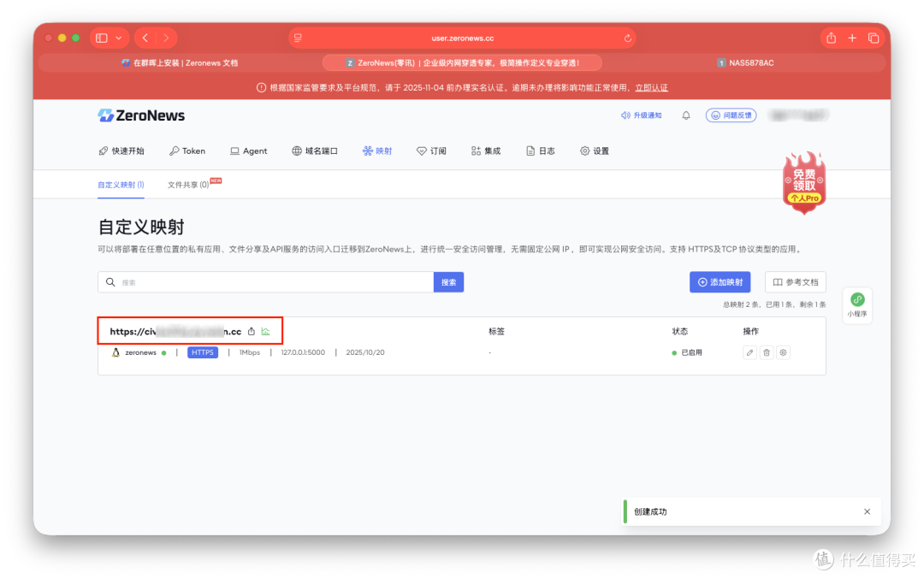The width and height of the screenshot is (924, 579).
Task: Edit the mapping with pencil icon
Action: coord(749,353)
